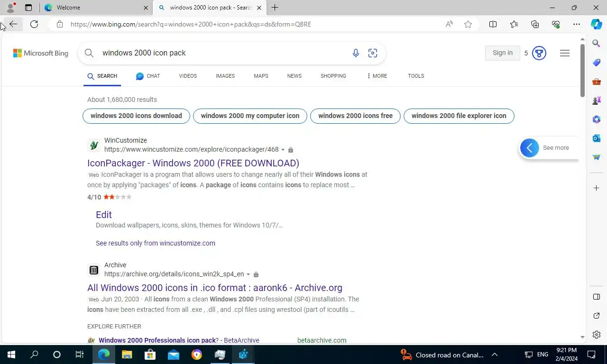Screen dimensions: 607x364
Task: Launch the Copilot sidebar icon
Action: click(597, 24)
